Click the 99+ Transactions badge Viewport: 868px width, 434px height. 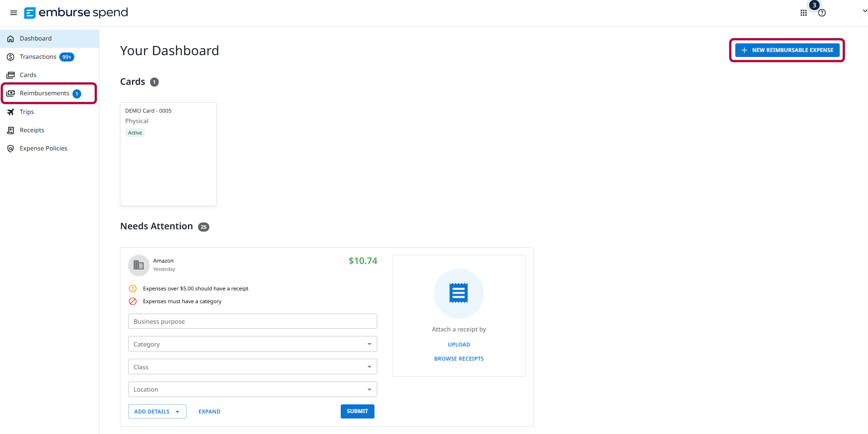67,57
